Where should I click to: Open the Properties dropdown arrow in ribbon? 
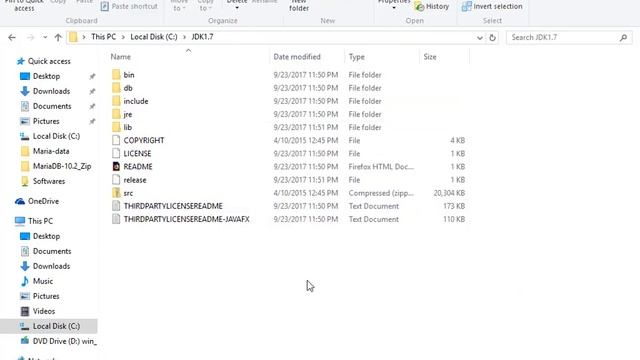click(x=394, y=8)
